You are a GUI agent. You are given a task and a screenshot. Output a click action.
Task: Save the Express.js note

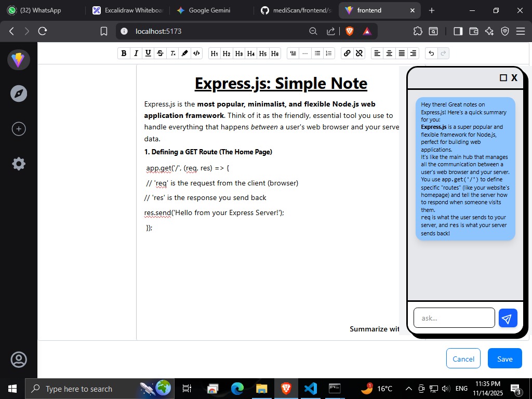(504, 358)
